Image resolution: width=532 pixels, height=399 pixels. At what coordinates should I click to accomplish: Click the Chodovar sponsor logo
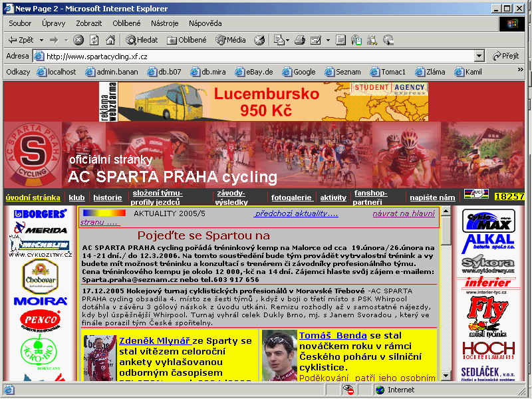click(x=41, y=276)
